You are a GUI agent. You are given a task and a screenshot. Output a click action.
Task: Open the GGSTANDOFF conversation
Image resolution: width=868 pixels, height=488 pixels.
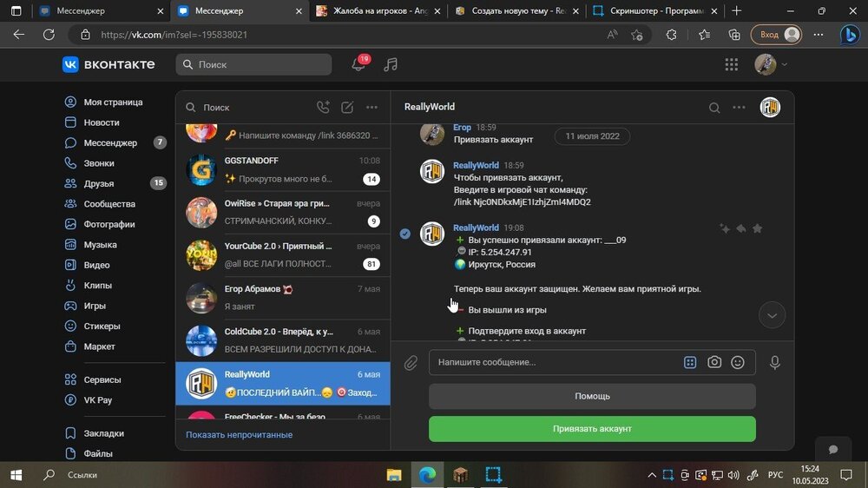point(283,169)
